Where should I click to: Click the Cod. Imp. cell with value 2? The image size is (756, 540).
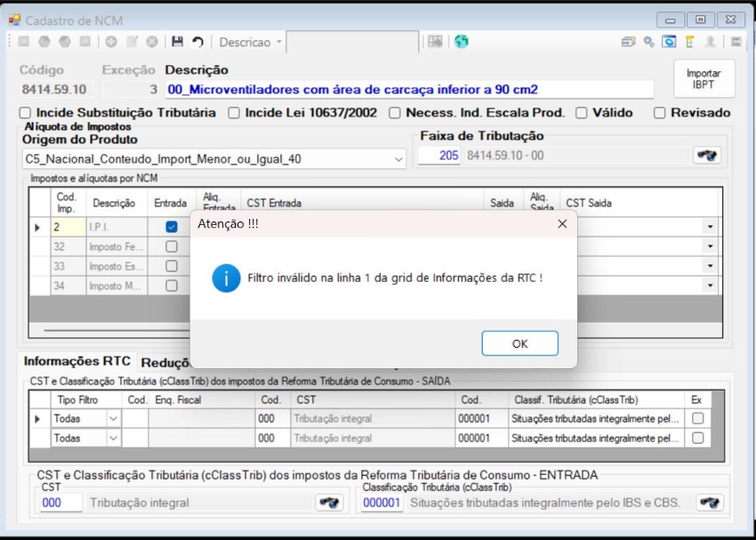(x=68, y=227)
